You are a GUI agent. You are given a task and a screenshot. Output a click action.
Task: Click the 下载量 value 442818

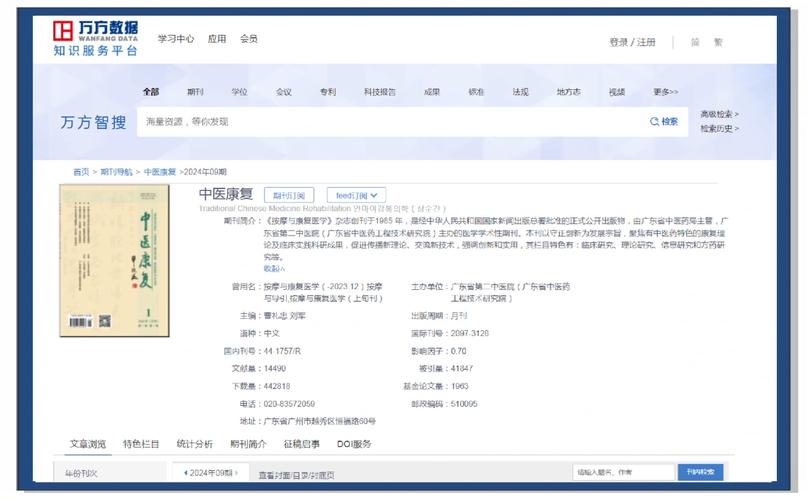[277, 386]
